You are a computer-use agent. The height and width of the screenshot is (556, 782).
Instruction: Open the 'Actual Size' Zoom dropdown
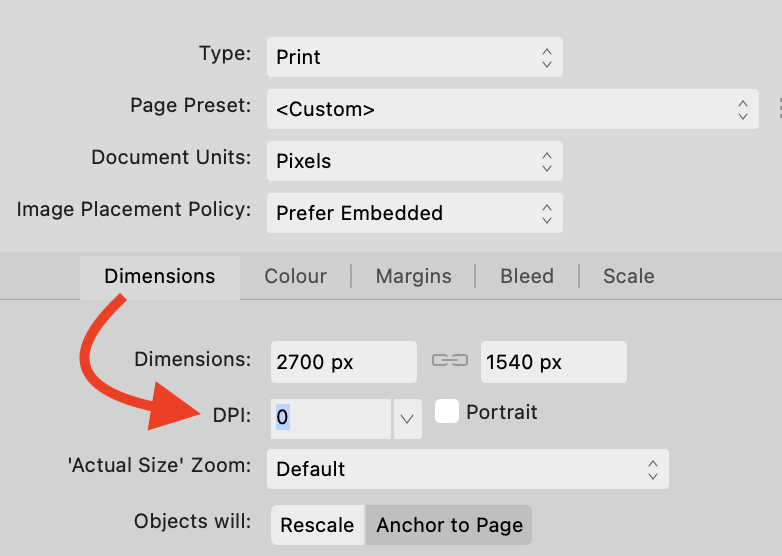click(467, 469)
